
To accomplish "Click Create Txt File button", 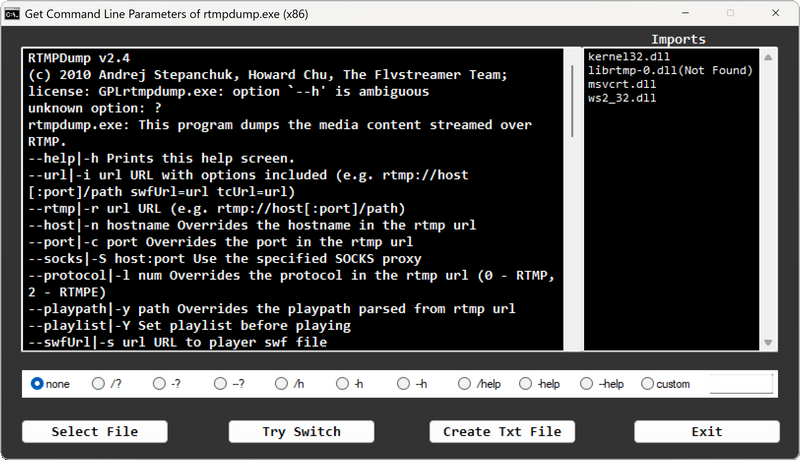I will [x=502, y=431].
